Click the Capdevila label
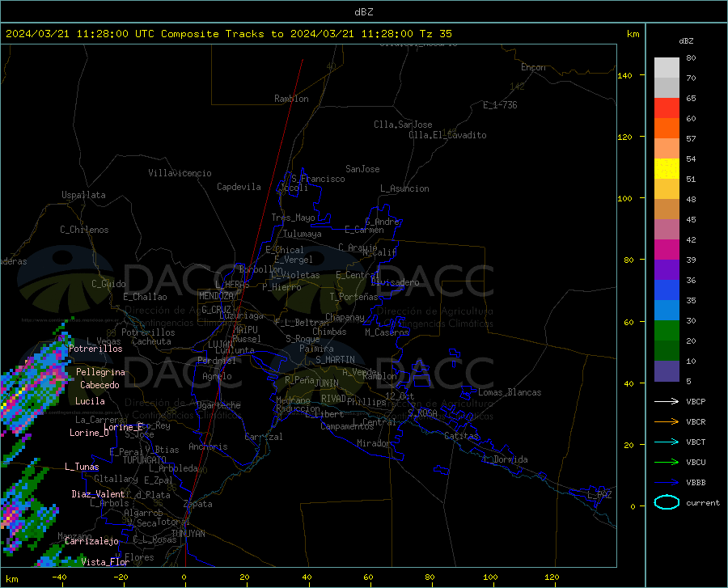The height and width of the screenshot is (588, 728). (x=239, y=187)
